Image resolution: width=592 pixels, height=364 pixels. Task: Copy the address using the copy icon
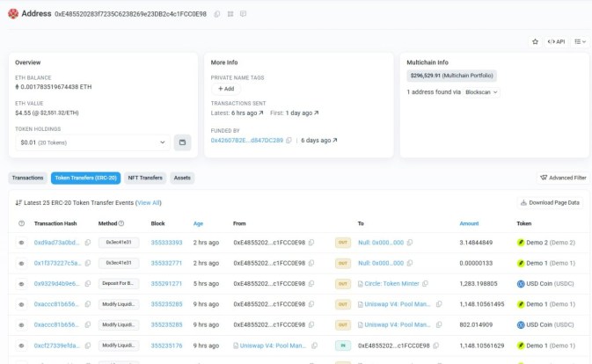click(217, 15)
